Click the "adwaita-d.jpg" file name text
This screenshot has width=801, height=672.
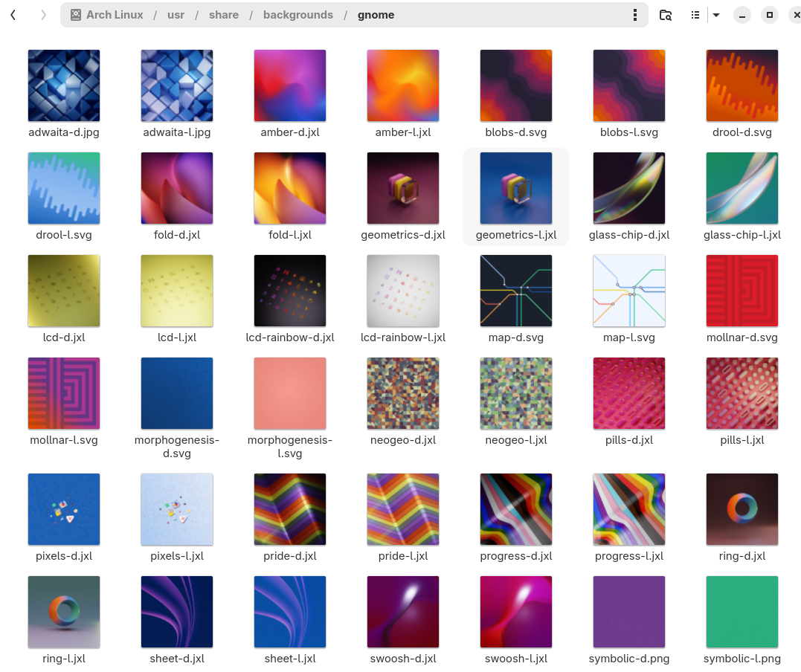click(64, 132)
